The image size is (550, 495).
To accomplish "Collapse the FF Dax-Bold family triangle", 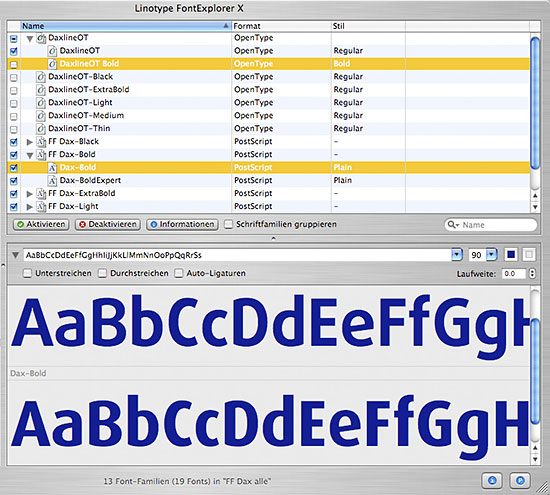I will (x=30, y=155).
